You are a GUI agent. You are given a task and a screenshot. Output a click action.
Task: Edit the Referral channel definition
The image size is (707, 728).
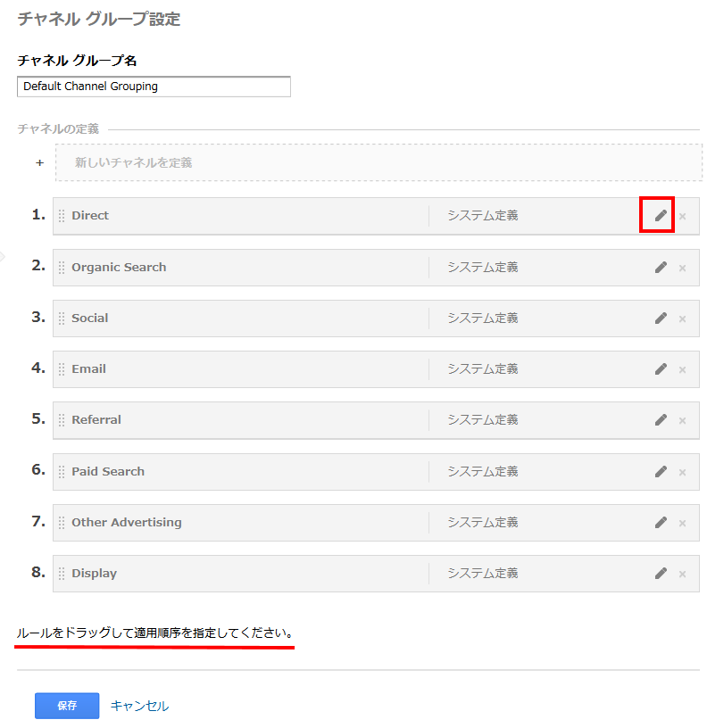[661, 420]
